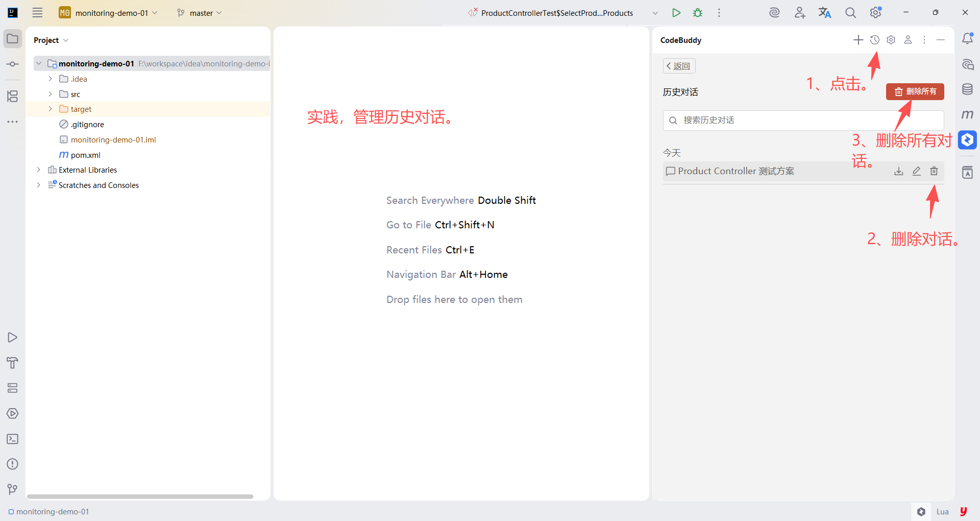Screen dimensions: 980x521
Task: Open project selector monitoring-demo-01 dropdown
Action: click(x=108, y=13)
